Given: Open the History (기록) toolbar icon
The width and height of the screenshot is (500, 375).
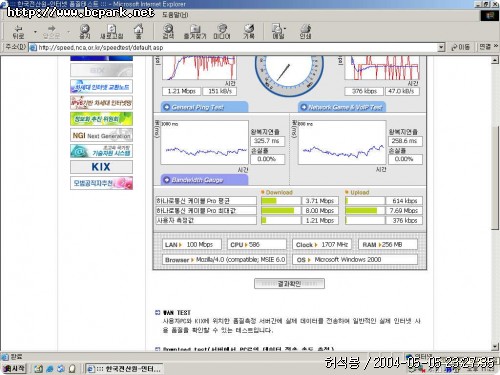Looking at the screenshot, I should [249, 32].
